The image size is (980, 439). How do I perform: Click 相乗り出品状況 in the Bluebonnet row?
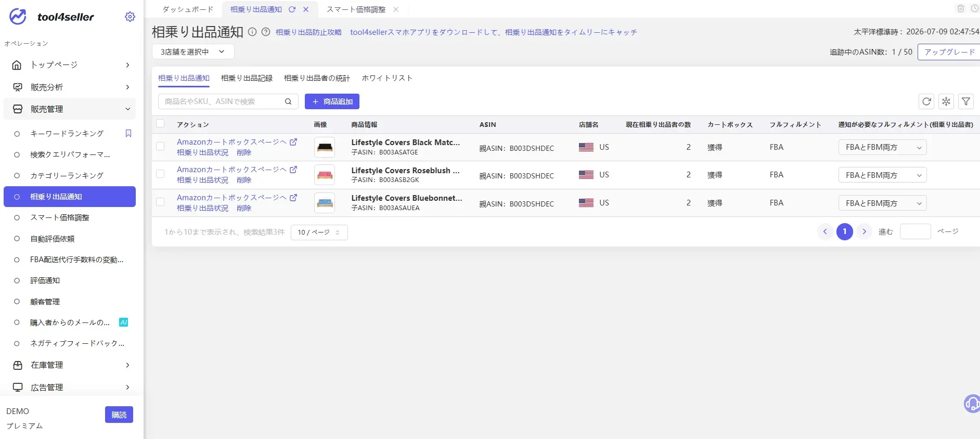[202, 208]
